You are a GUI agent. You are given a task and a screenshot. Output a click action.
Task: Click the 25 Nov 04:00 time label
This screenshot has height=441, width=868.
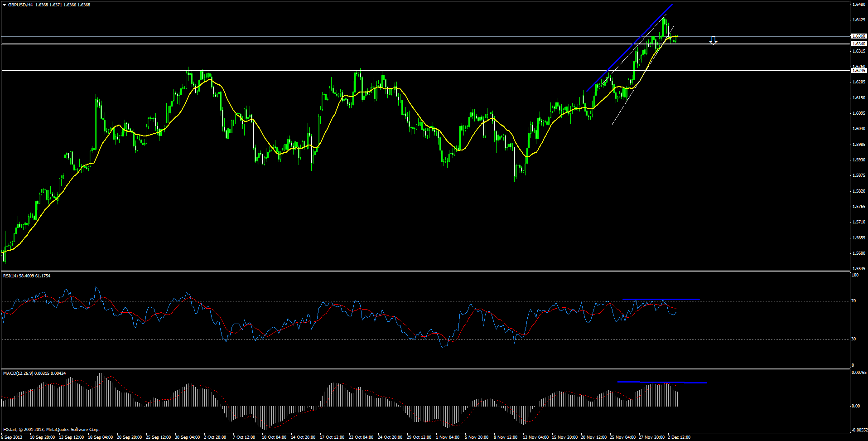pyautogui.click(x=622, y=437)
